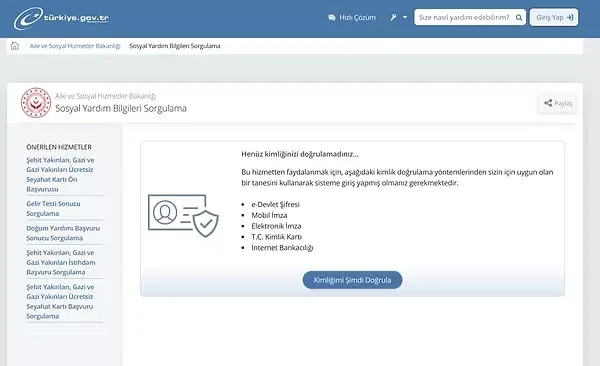Click 'Mobil İmza' list item

click(269, 215)
